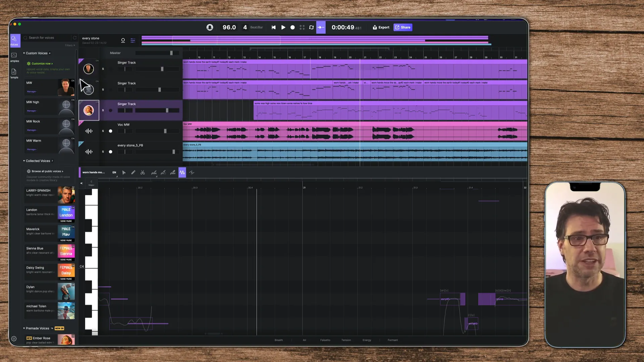This screenshot has width=644, height=362.
Task: Open the settings gear in the bottom left
Action: 14,339
